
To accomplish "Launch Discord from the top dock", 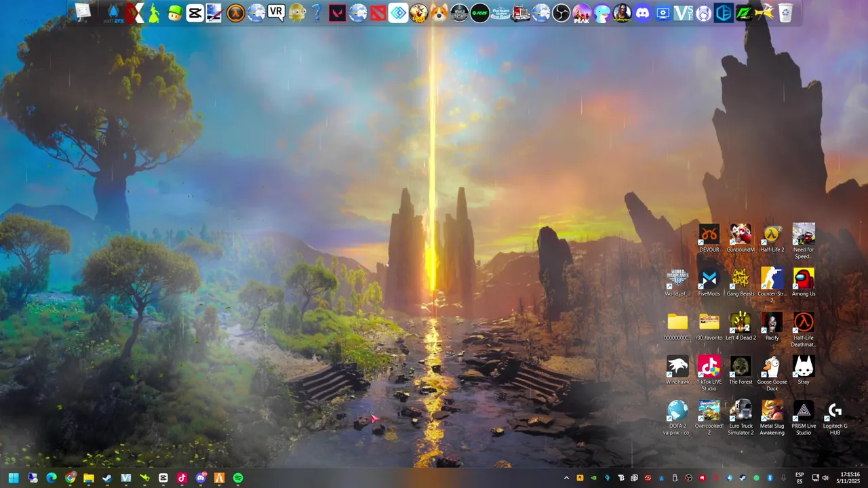I will 642,12.
